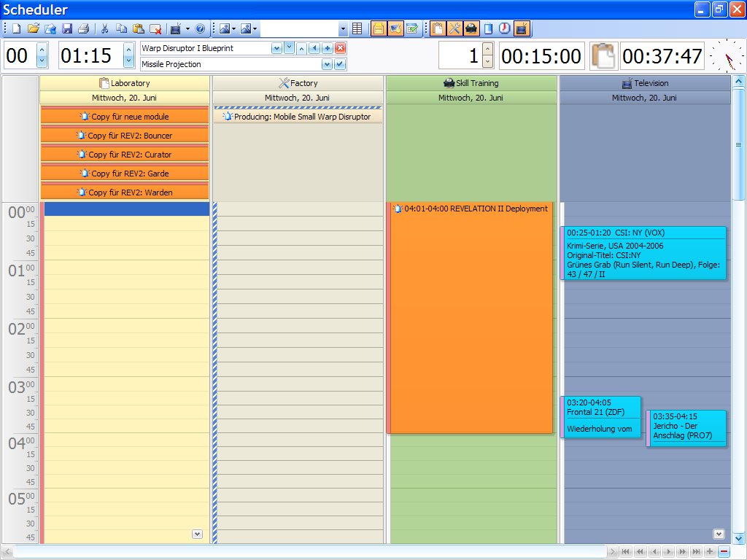This screenshot has height=560, width=747.
Task: Click the open-folder-with-document icon
Action: click(50, 29)
